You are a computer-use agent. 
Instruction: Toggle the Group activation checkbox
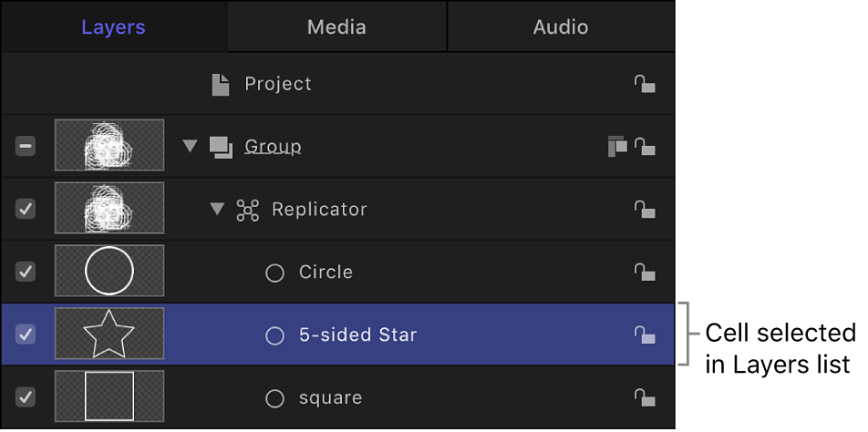pos(26,146)
